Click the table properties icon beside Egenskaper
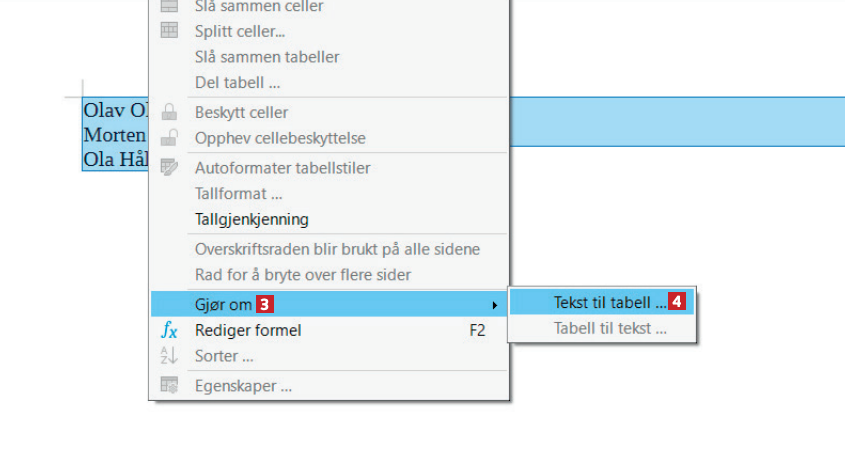This screenshot has width=845, height=457. (x=169, y=385)
